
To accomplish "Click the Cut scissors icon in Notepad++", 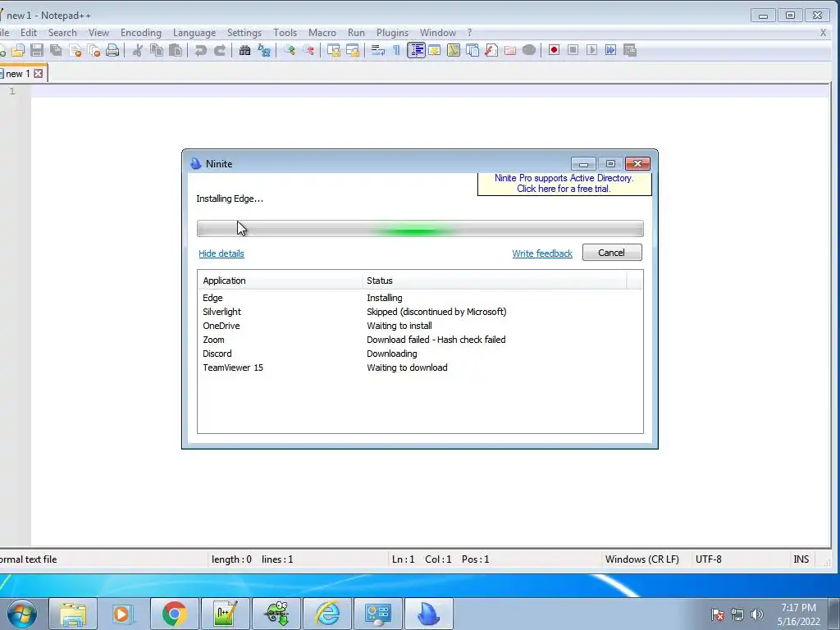I will [138, 50].
